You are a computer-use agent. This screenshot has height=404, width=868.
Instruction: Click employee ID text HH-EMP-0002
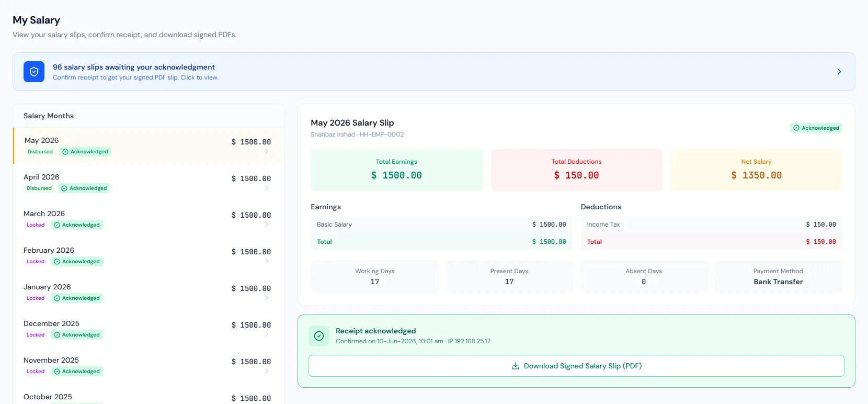coord(382,134)
